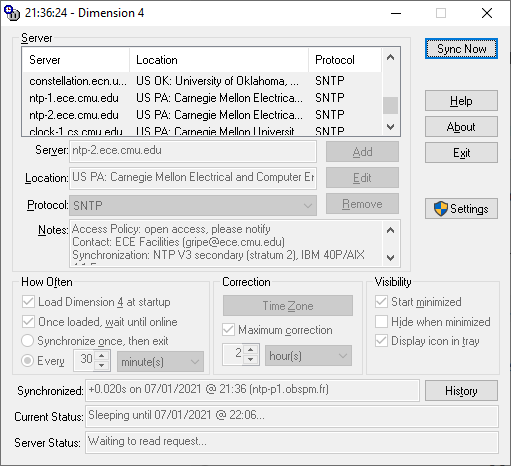This screenshot has width=511, height=466.
Task: Click the greyed Remove server button
Action: pyautogui.click(x=362, y=204)
